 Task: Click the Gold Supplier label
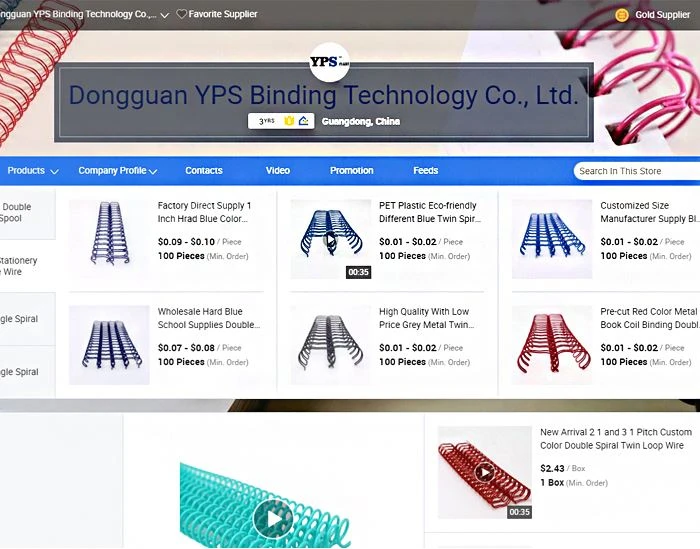[662, 15]
